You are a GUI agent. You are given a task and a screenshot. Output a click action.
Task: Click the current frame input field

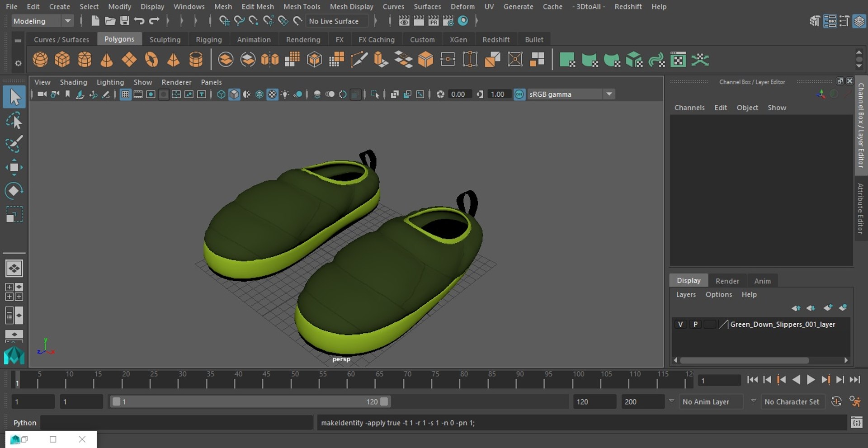click(719, 380)
